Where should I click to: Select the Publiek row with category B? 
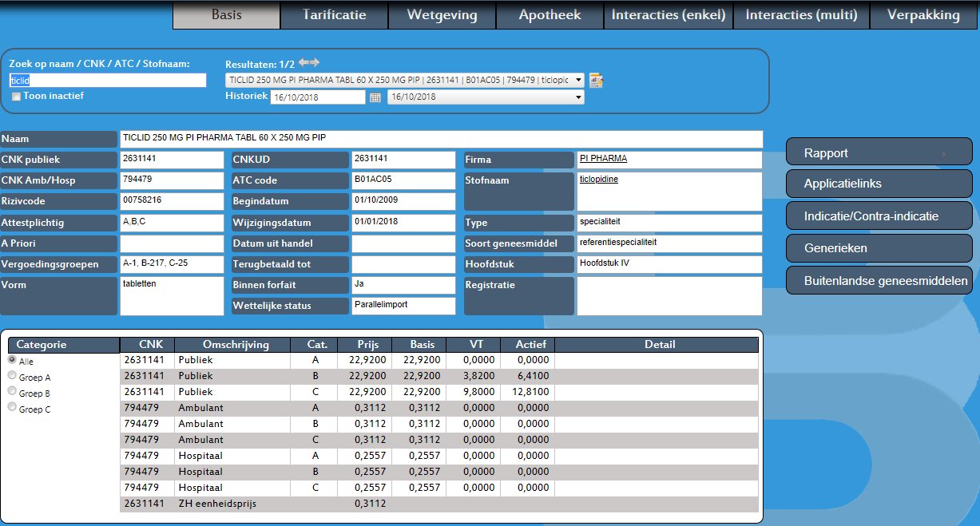pyautogui.click(x=438, y=376)
